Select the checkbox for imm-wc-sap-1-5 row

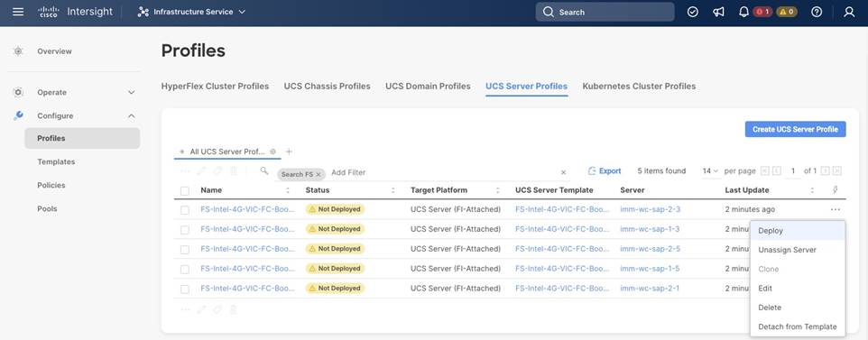coord(185,269)
